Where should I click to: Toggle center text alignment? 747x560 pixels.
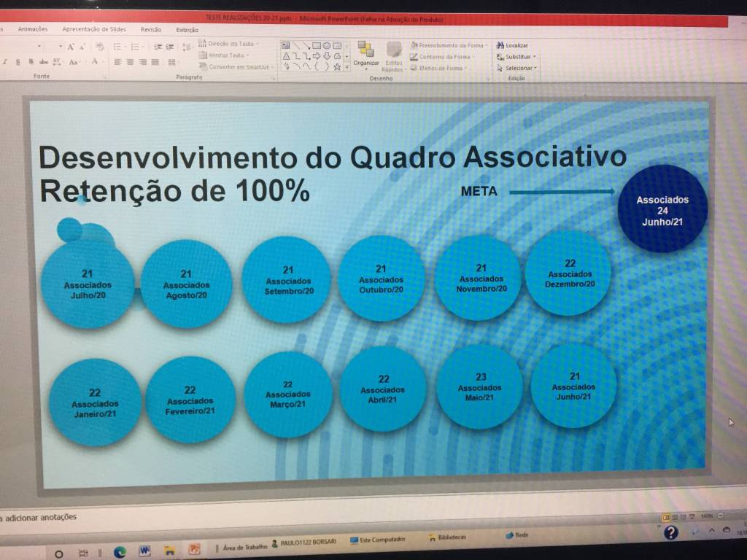coord(129,62)
